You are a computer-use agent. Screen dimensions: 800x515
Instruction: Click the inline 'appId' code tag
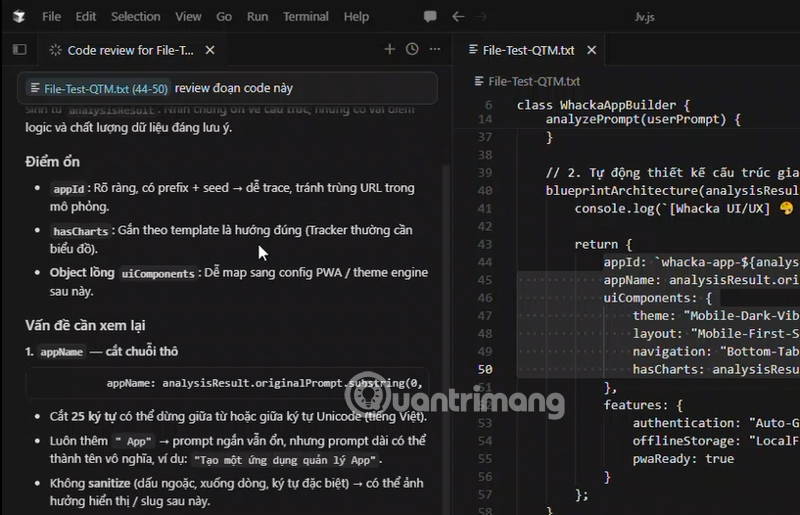pos(68,189)
